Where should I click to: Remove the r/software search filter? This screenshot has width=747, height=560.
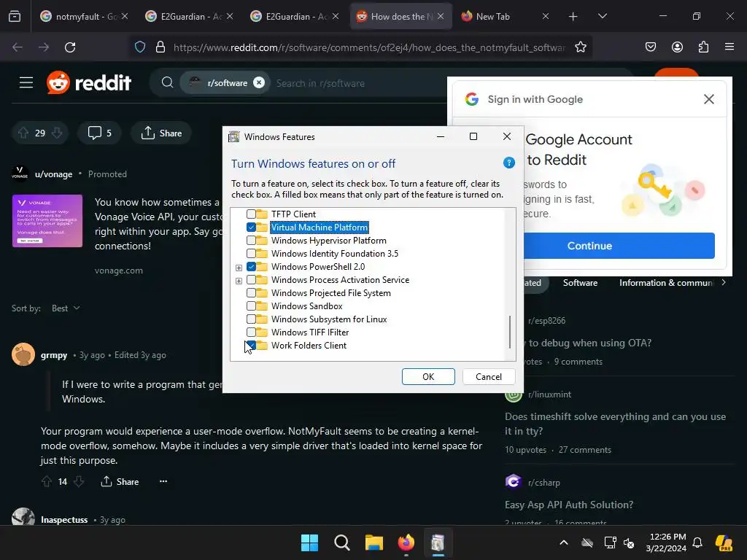tap(259, 83)
